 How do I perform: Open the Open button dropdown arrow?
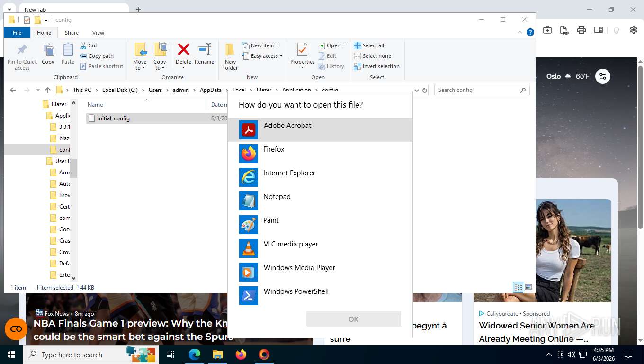pos(344,45)
